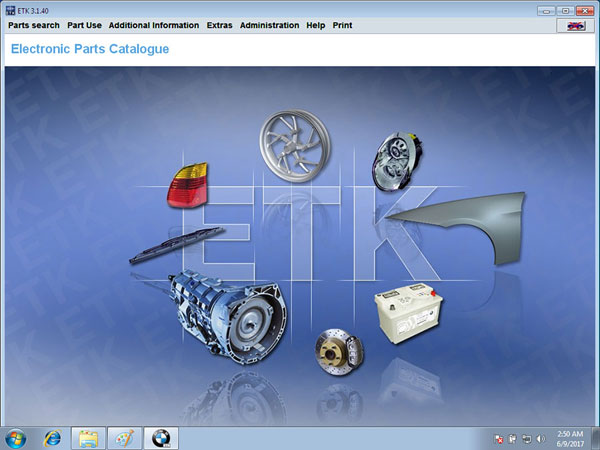
Task: Close the ETK window
Action: (x=584, y=11)
